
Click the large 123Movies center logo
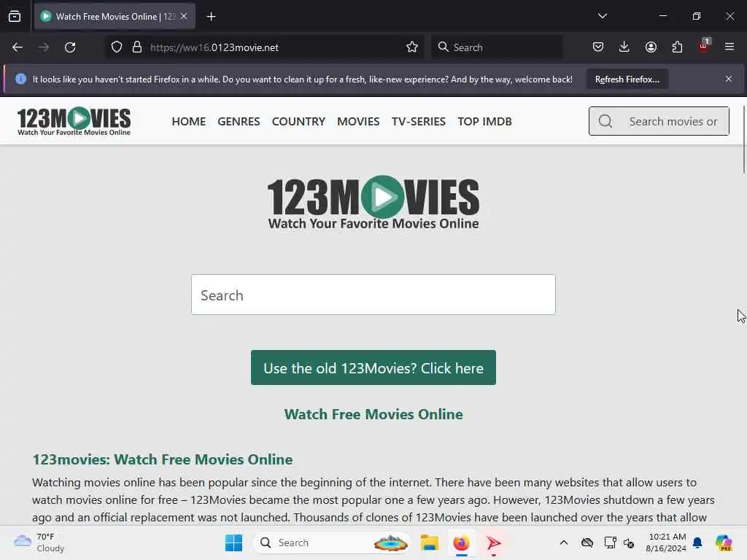(373, 203)
